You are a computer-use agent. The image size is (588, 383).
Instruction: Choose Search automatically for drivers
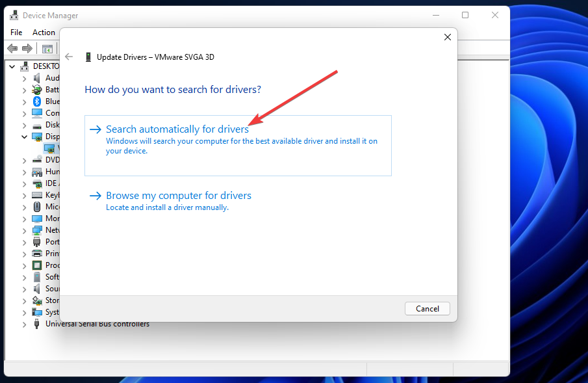pyautogui.click(x=238, y=145)
